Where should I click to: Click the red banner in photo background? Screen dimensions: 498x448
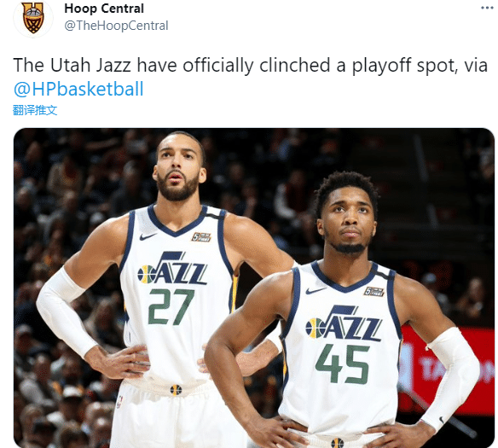click(447, 369)
